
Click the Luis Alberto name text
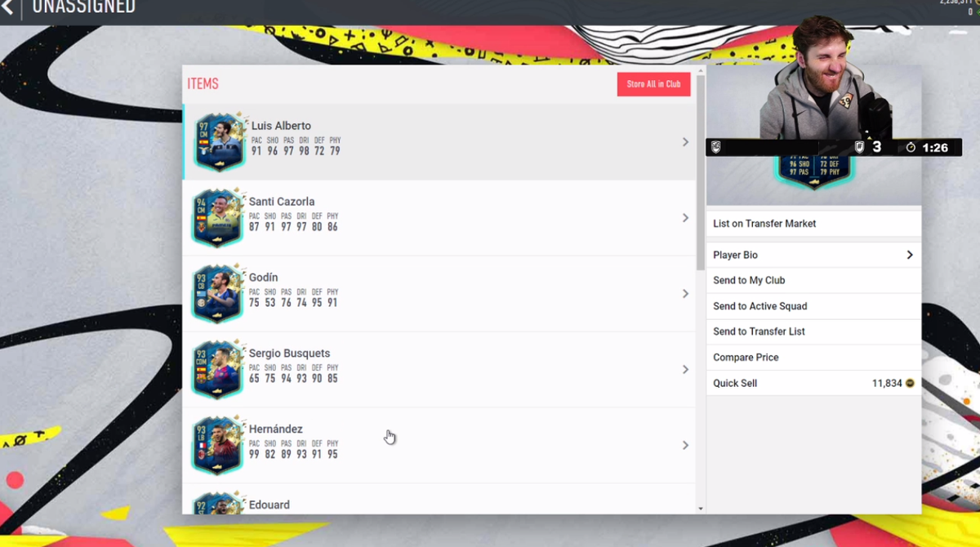tap(281, 126)
